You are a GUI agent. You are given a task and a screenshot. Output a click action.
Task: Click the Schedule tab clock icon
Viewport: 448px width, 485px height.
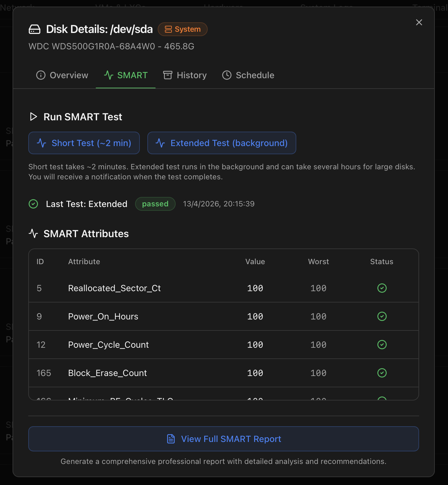pyautogui.click(x=227, y=75)
